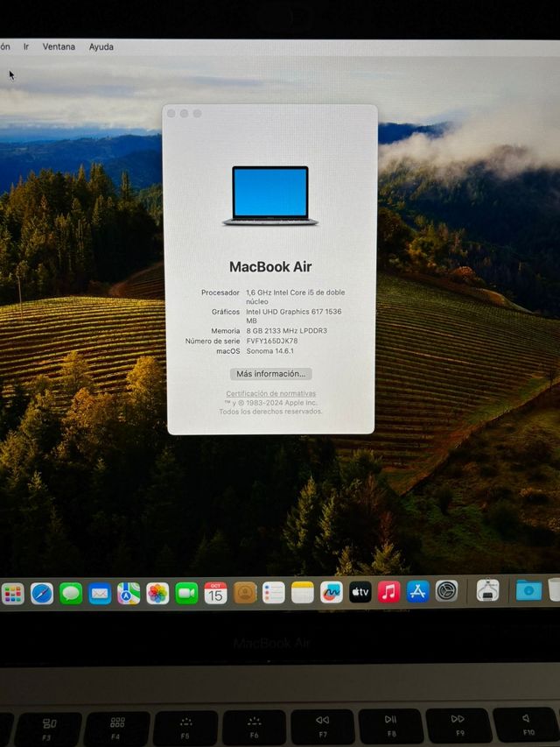Open Calendar showing Oct 15
This screenshot has width=560, height=747.
click(x=216, y=593)
